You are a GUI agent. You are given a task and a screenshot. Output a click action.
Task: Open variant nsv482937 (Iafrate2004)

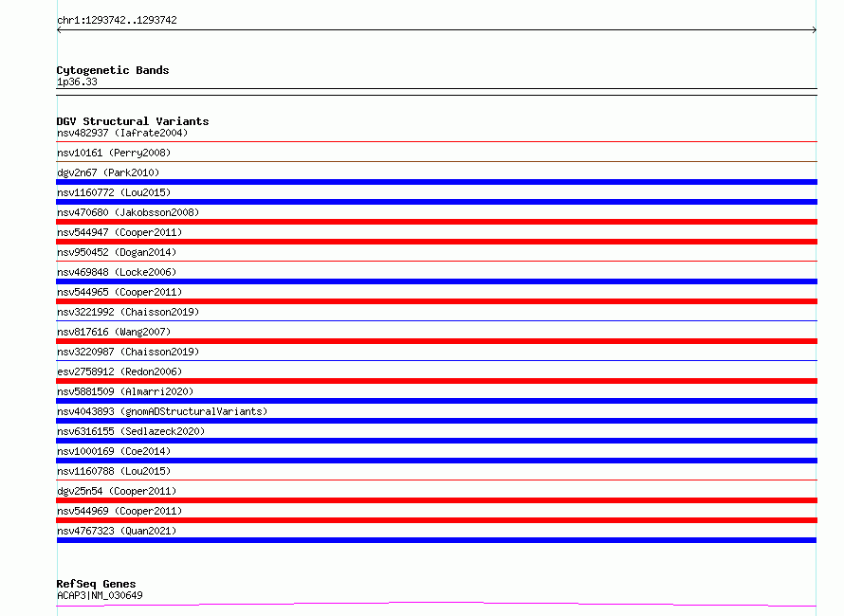pyautogui.click(x=122, y=133)
